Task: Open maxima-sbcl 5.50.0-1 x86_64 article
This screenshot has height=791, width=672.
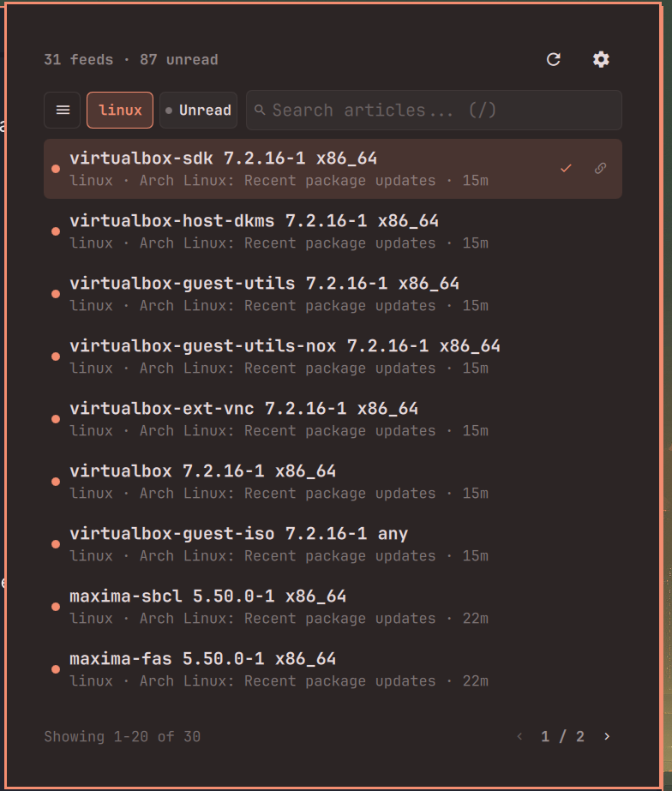Action: pos(333,607)
